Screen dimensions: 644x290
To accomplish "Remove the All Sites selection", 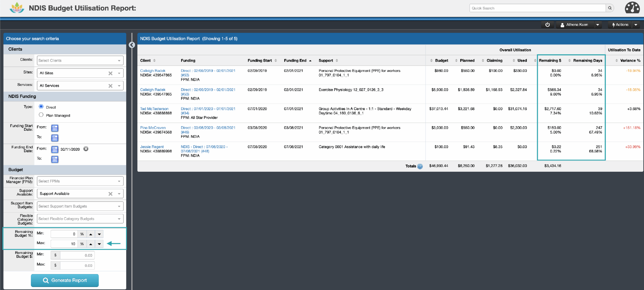I will coord(110,73).
